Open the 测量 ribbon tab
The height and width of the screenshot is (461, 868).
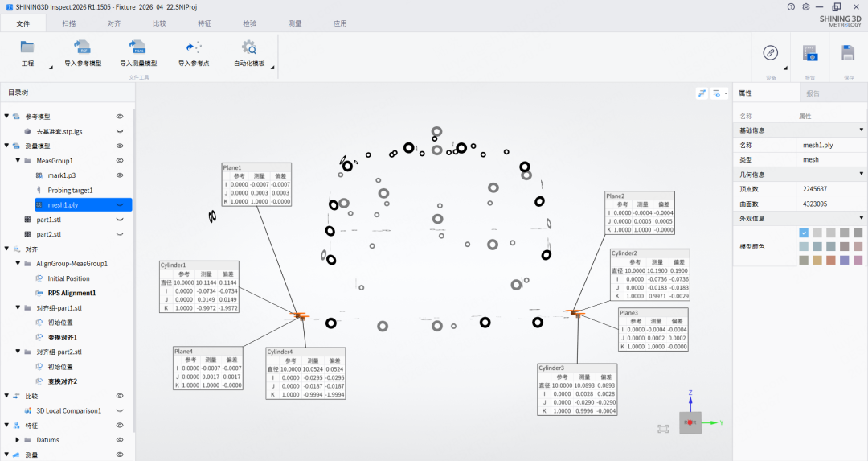tap(294, 23)
